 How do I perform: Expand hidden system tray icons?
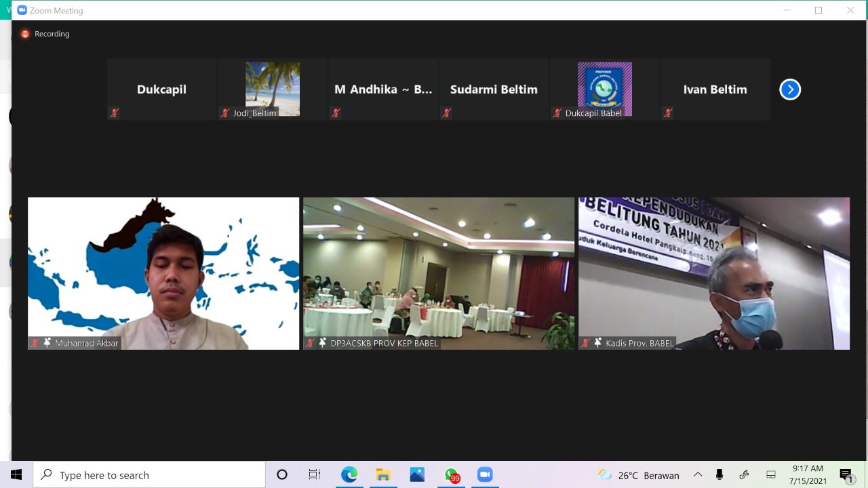697,475
